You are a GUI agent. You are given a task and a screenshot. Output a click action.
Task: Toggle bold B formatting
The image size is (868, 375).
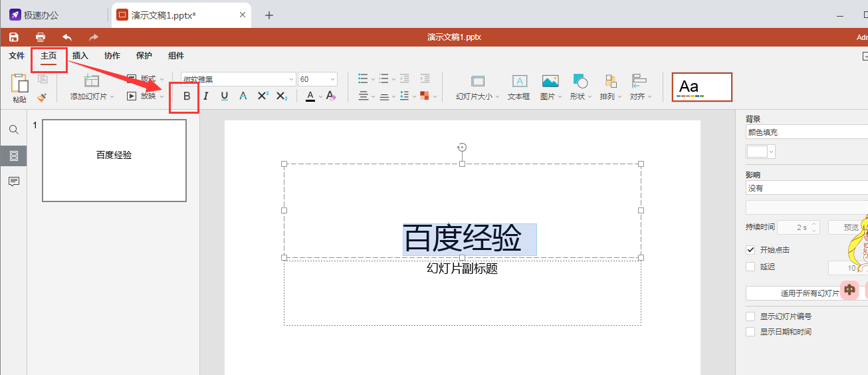click(x=187, y=96)
